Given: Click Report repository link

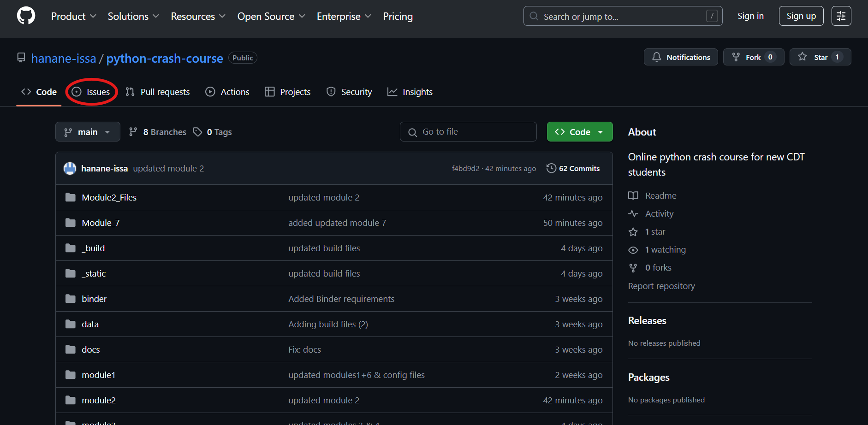Looking at the screenshot, I should tap(661, 286).
